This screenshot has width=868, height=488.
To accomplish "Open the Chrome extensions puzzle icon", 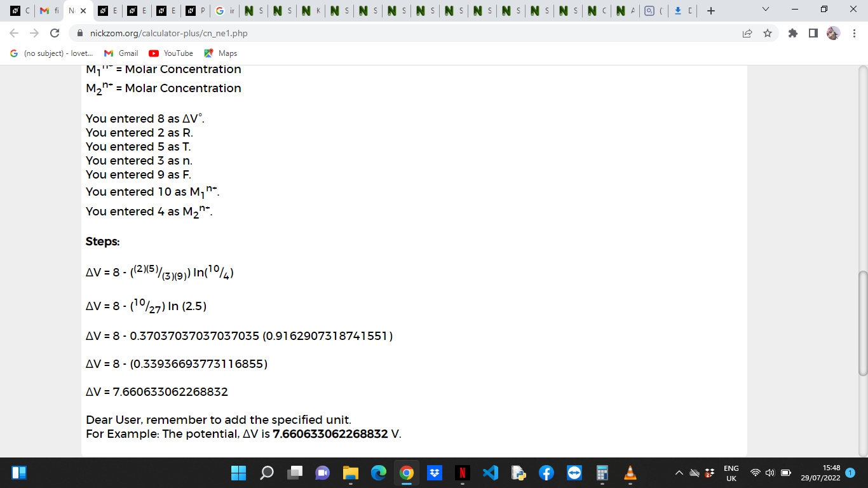I will [792, 33].
